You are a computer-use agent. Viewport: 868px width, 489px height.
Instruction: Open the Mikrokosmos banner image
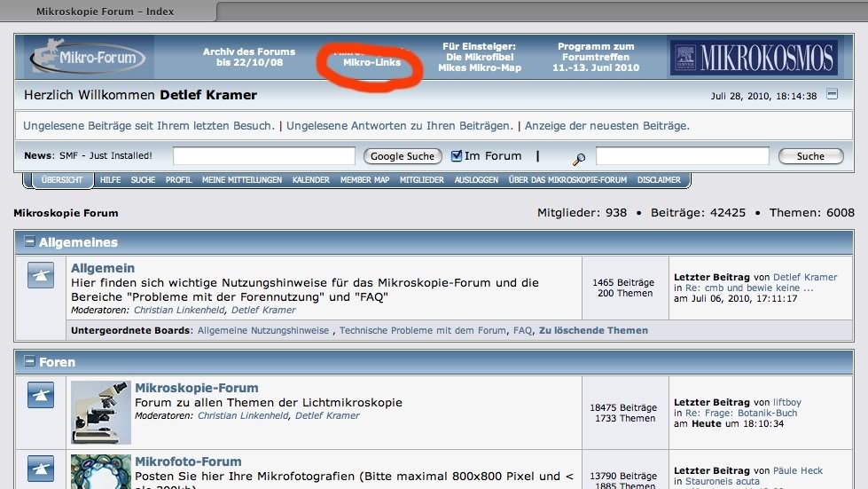tap(753, 58)
